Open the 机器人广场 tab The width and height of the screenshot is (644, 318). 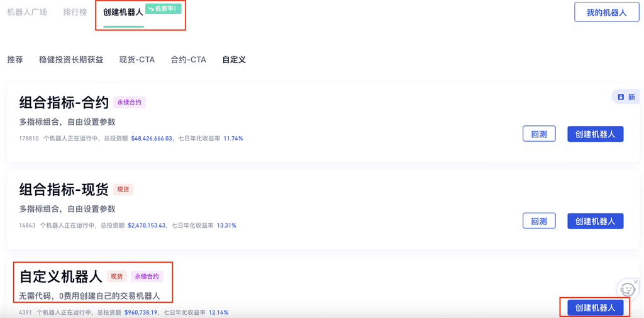pos(27,12)
